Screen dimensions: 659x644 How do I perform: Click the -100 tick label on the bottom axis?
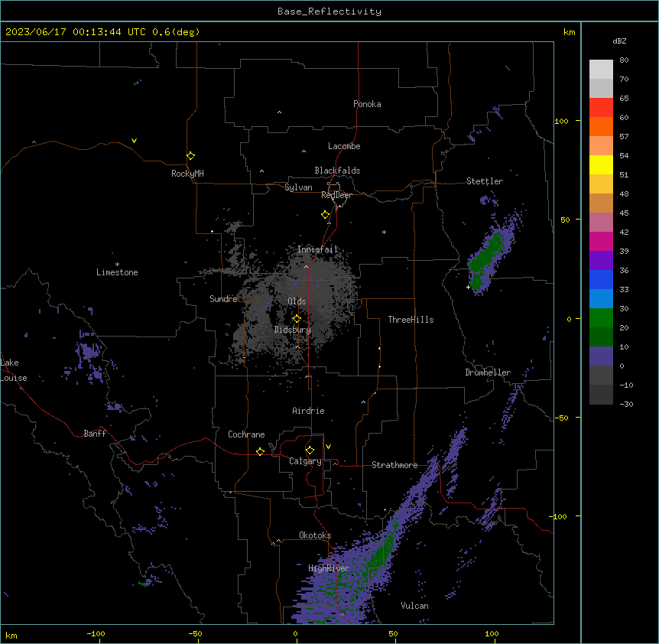pos(96,633)
